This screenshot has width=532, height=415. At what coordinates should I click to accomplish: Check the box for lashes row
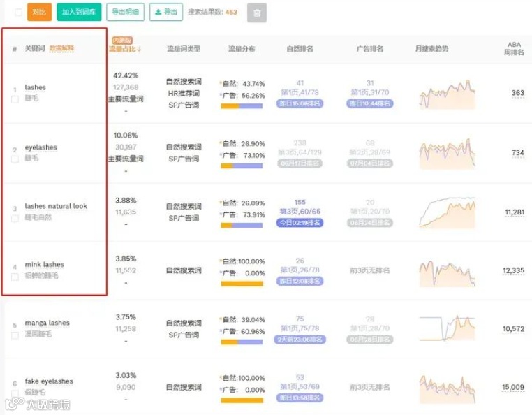point(15,99)
